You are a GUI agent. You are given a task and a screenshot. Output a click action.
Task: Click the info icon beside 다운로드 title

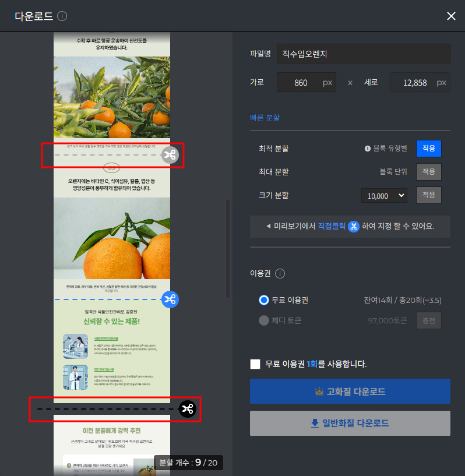[62, 16]
